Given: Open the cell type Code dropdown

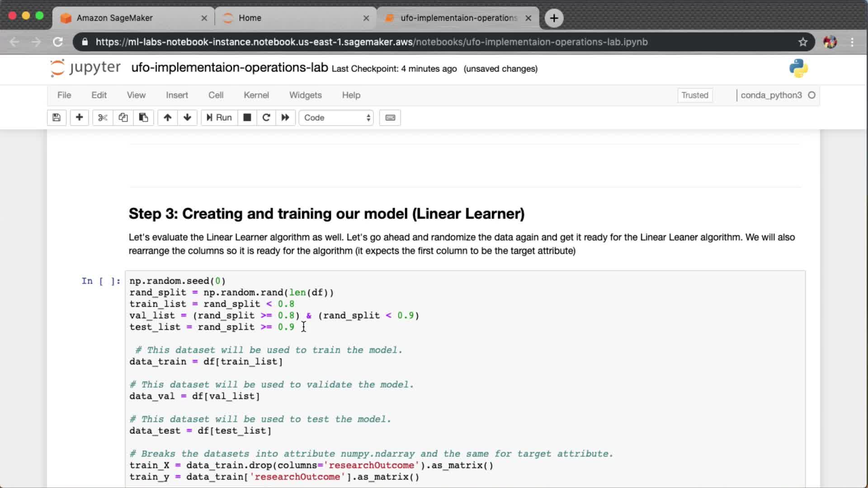Looking at the screenshot, I should tap(336, 117).
